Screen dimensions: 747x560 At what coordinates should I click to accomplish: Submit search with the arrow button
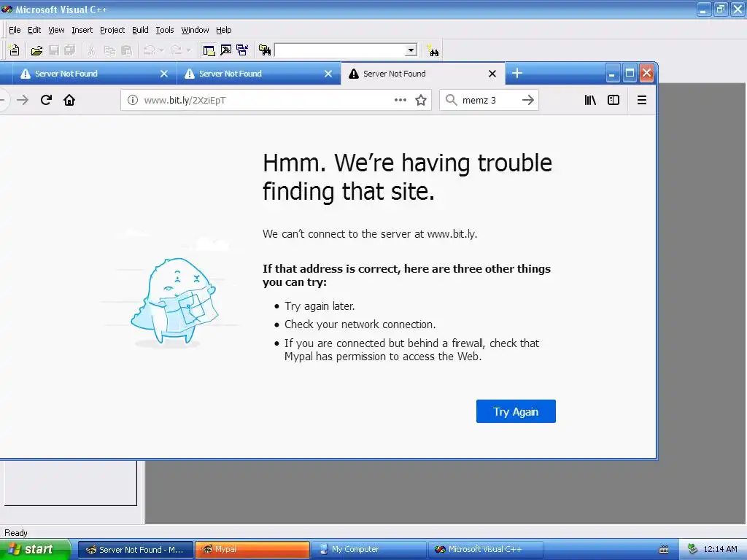point(528,100)
